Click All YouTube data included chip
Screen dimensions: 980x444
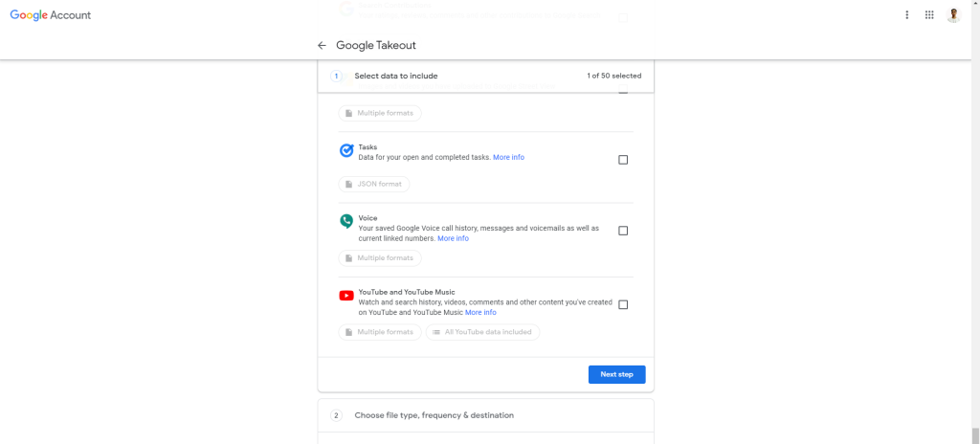pos(483,332)
